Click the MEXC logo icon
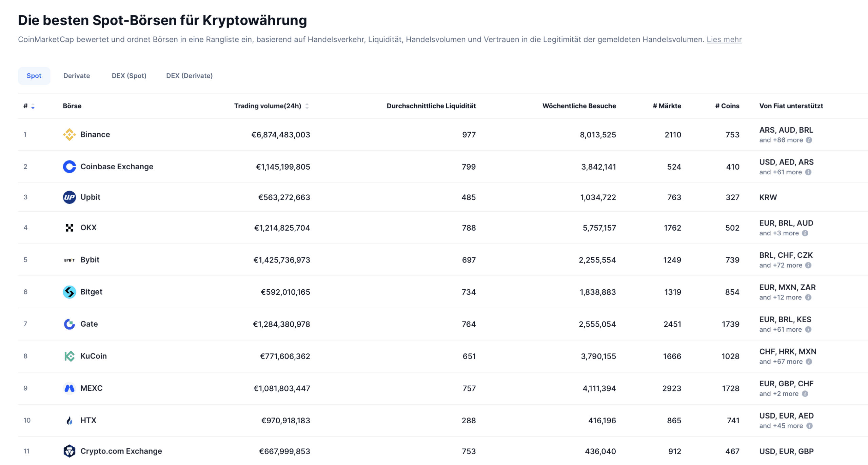Screen dimensions: 868x465 click(69, 388)
